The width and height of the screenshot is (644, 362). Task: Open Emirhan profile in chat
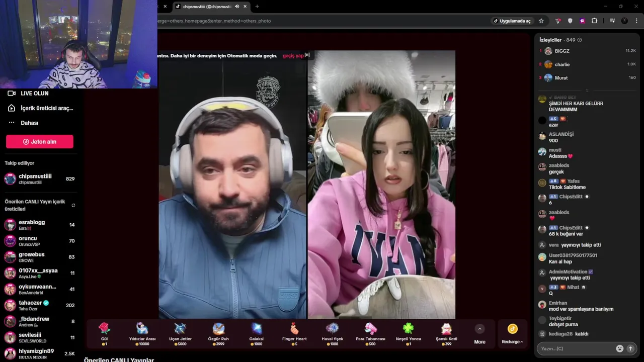pyautogui.click(x=558, y=303)
